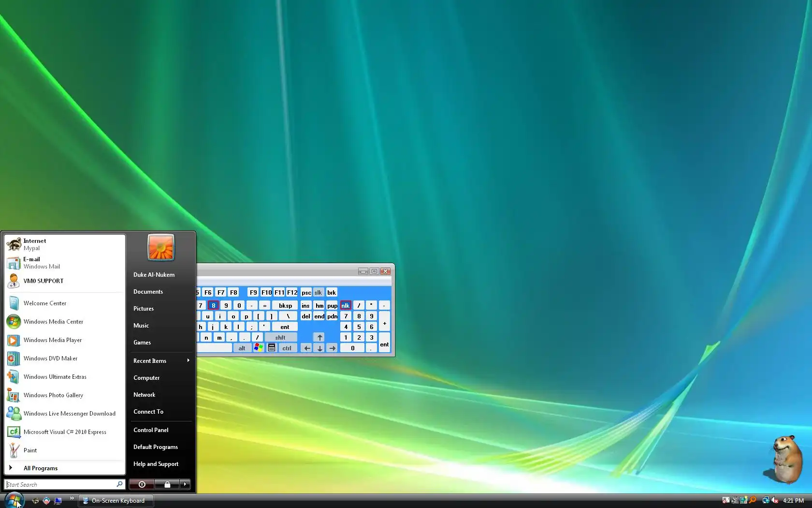Toggle the alt key on On-Screen Keyboard

click(x=242, y=348)
